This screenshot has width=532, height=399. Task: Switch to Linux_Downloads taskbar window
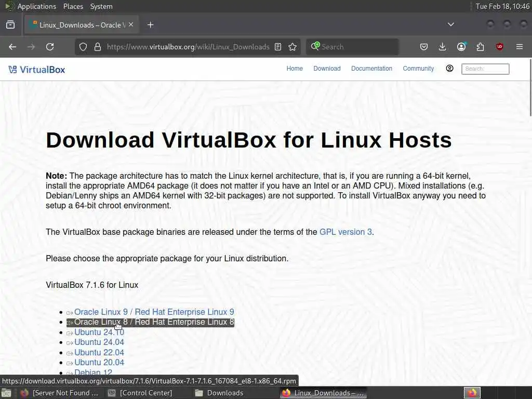click(x=323, y=393)
